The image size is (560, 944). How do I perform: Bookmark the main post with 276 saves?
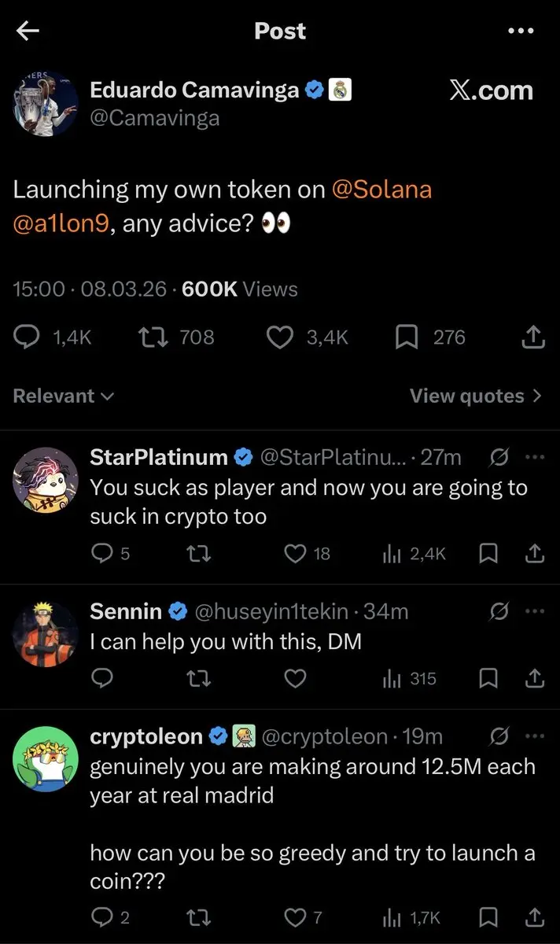pyautogui.click(x=406, y=337)
